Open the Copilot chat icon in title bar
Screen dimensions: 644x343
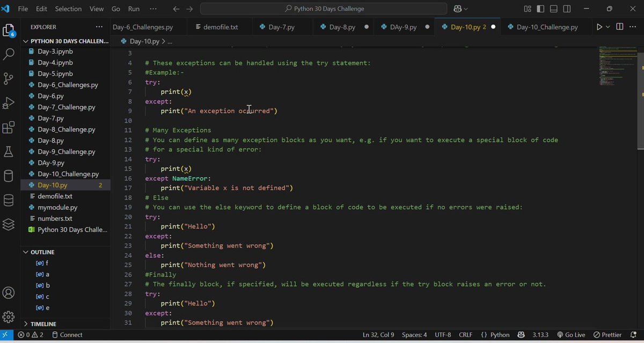(x=458, y=9)
